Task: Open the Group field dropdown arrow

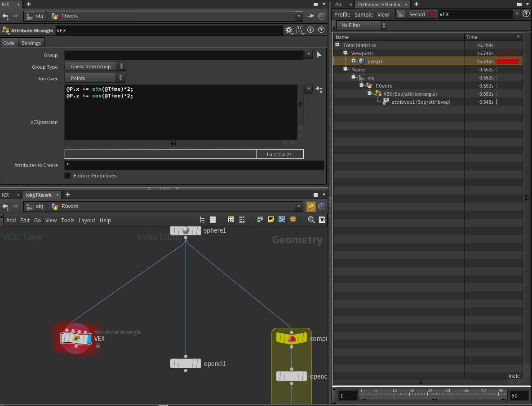Action: [308, 54]
